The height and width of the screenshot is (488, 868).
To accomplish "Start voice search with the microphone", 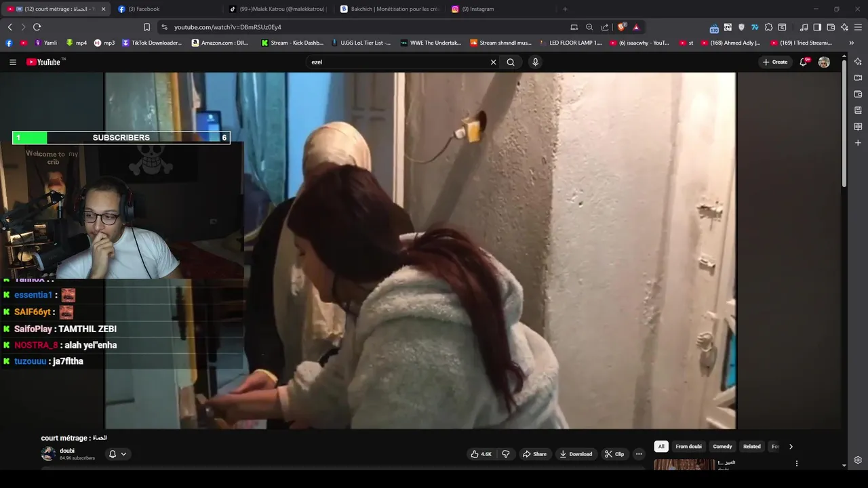I will 535,62.
